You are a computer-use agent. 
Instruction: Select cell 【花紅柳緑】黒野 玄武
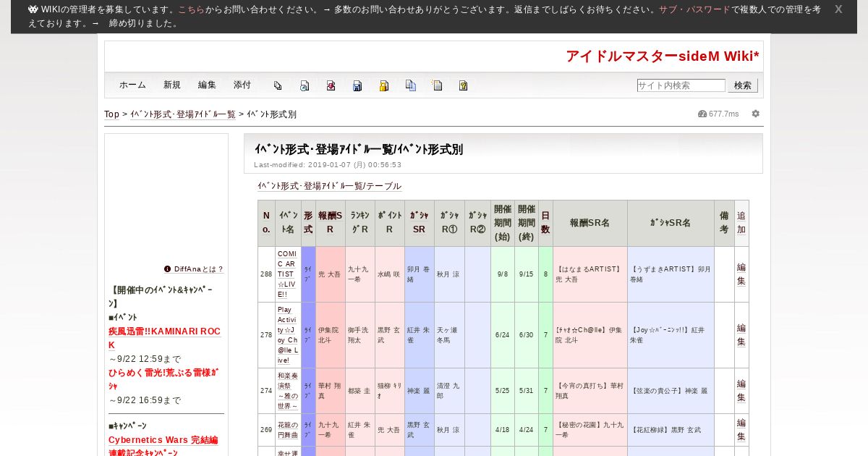point(671,429)
